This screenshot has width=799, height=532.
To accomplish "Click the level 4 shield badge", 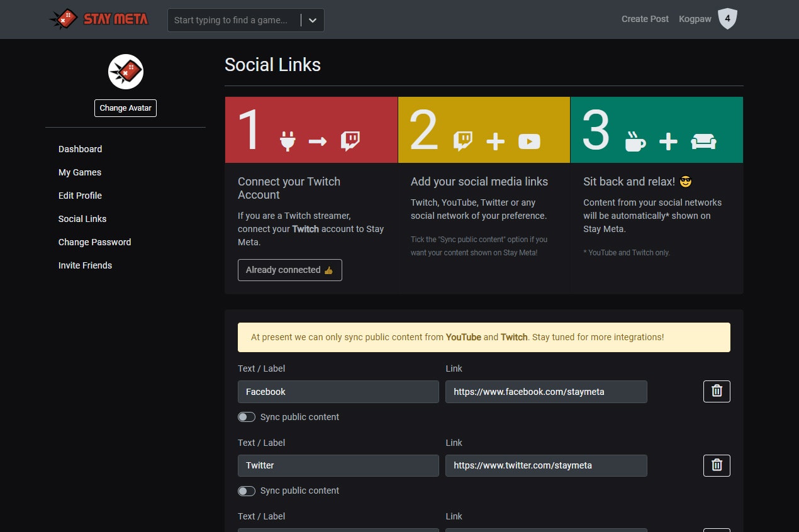I will click(727, 19).
